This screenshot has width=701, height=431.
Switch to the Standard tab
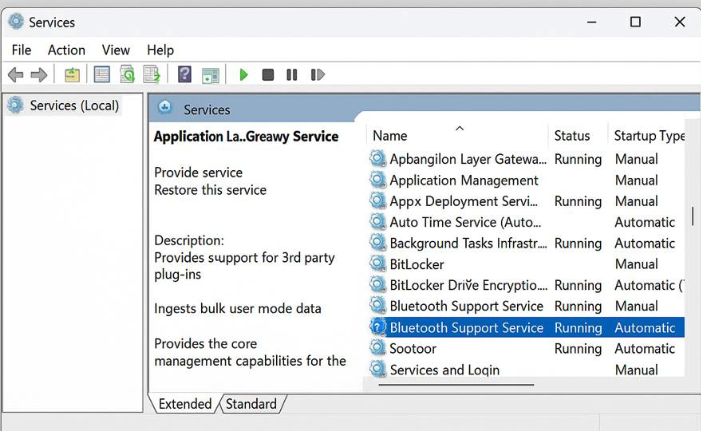251,404
